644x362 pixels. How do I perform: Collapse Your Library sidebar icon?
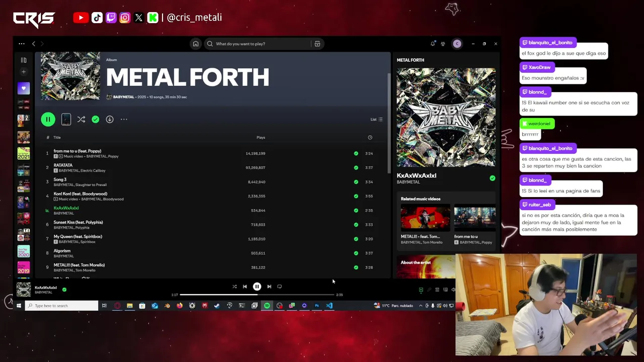[24, 60]
